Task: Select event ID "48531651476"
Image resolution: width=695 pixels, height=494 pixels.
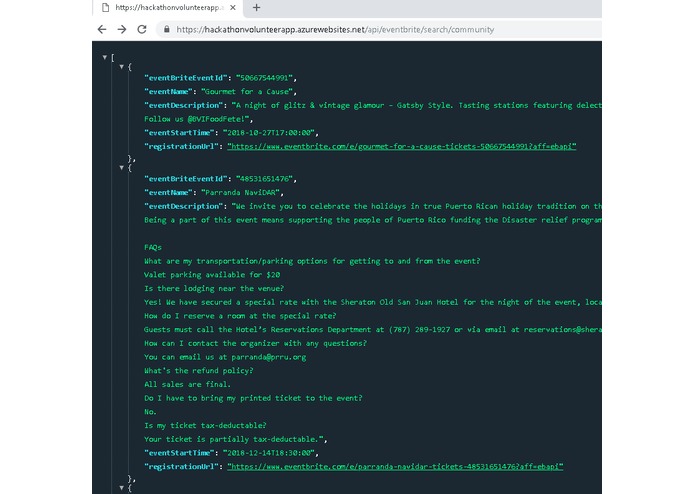Action: (264, 179)
